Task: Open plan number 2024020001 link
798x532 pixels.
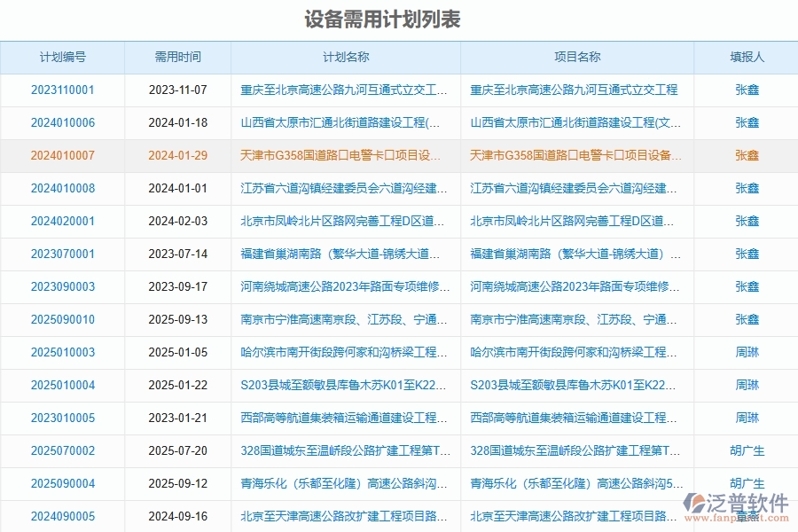Action: [x=62, y=221]
